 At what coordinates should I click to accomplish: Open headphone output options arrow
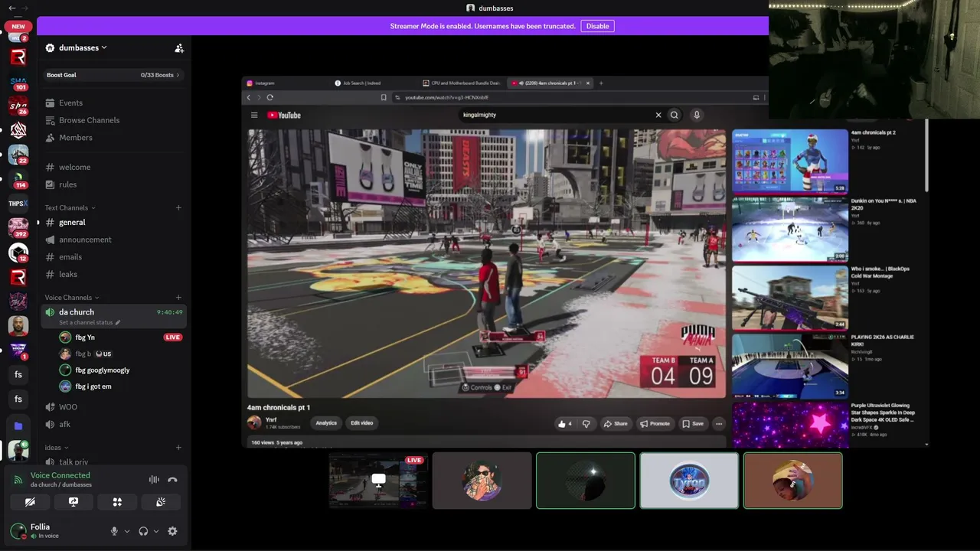pos(156,531)
